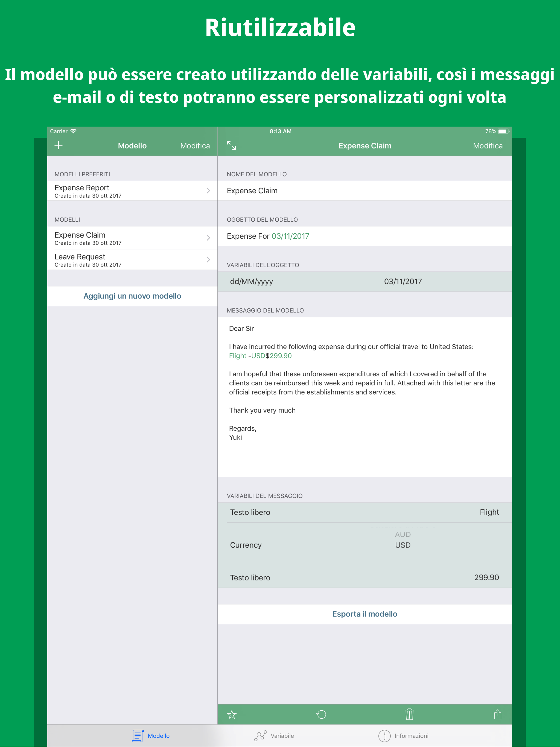Viewport: 560px width, 747px height.
Task: Select USD in the Currency picker
Action: coord(402,545)
